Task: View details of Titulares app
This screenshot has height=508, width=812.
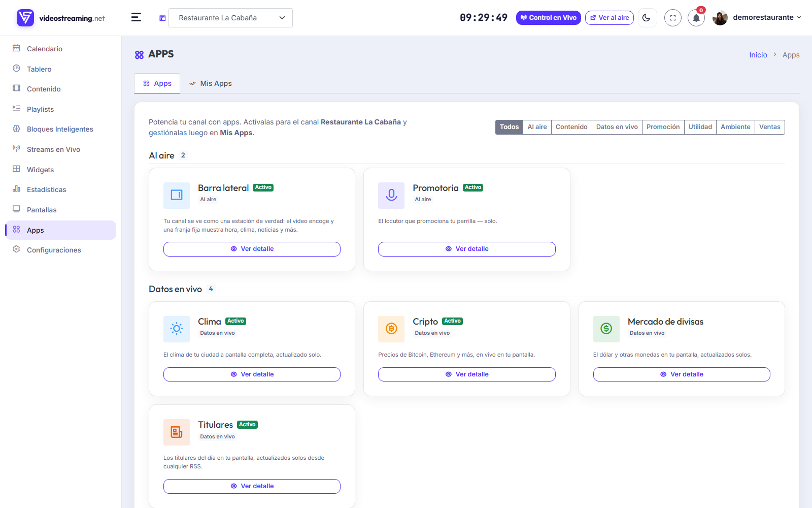Action: pyautogui.click(x=252, y=486)
